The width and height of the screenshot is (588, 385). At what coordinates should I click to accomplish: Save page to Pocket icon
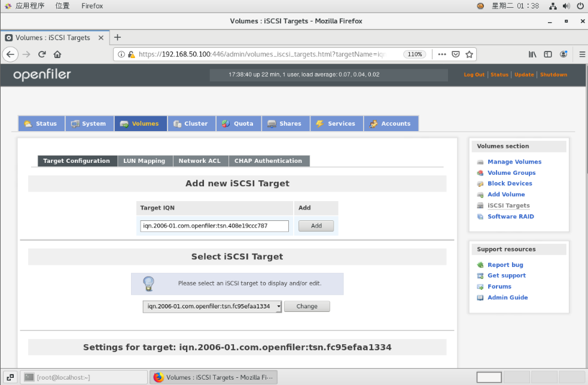(456, 54)
